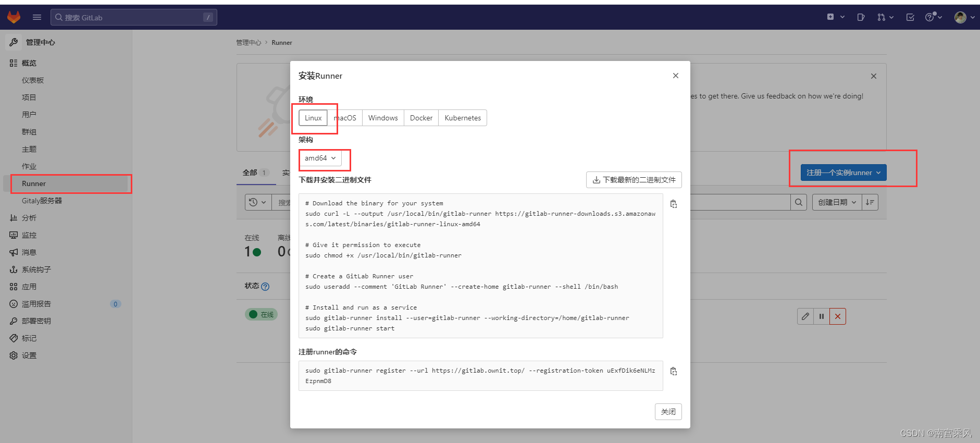
Task: Open Gitaly服务器 in the sidebar
Action: [x=42, y=201]
